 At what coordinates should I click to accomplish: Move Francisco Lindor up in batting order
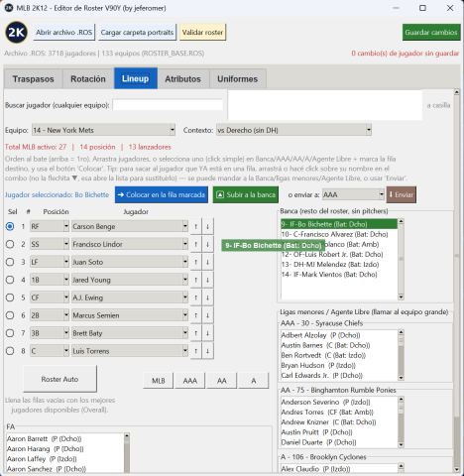(x=196, y=244)
